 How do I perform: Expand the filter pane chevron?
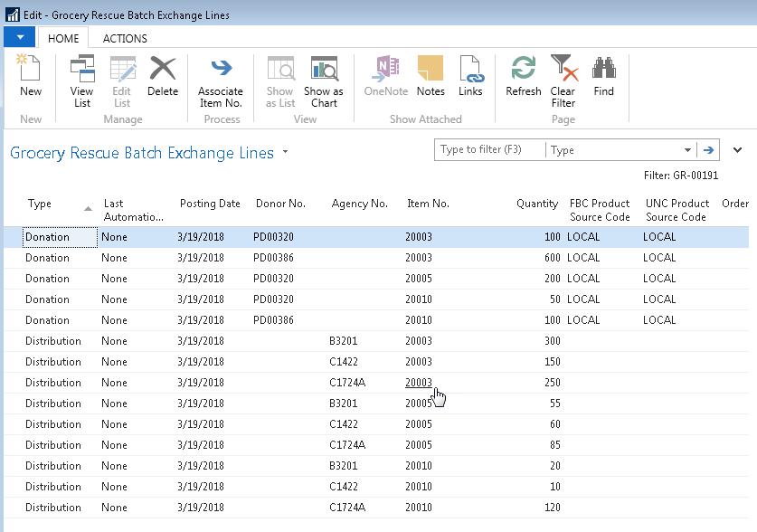[x=737, y=150]
